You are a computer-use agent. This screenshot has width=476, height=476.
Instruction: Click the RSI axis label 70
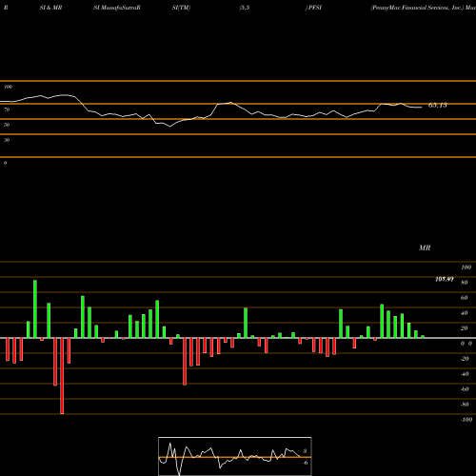point(7,109)
